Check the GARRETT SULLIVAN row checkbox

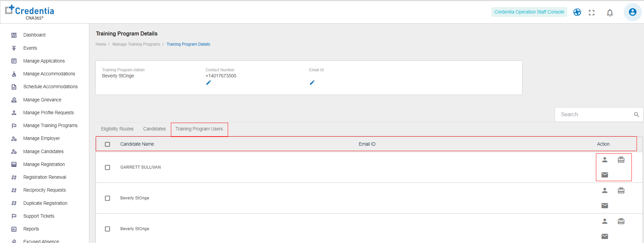point(108,167)
